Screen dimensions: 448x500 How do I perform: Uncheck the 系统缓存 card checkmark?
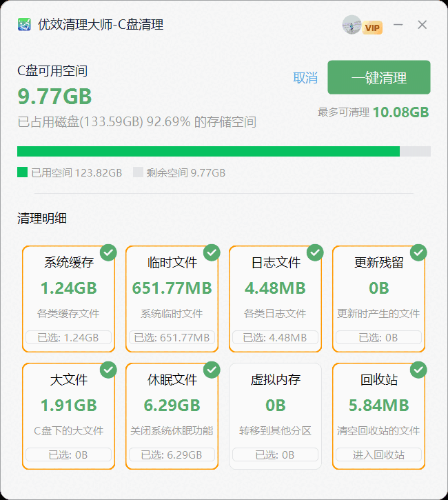click(x=108, y=252)
